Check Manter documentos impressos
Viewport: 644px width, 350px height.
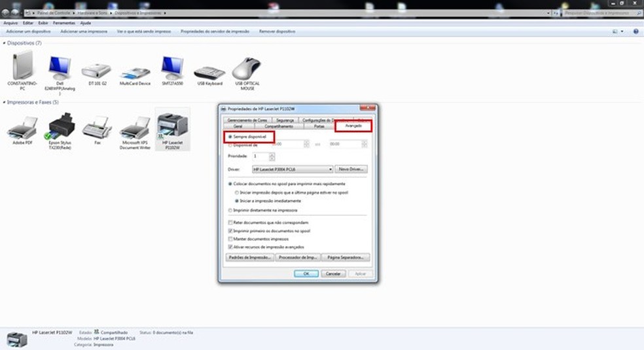230,239
